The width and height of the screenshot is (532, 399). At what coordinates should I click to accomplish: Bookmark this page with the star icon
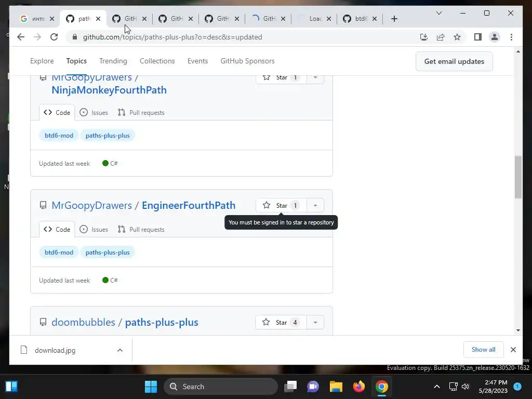(457, 37)
